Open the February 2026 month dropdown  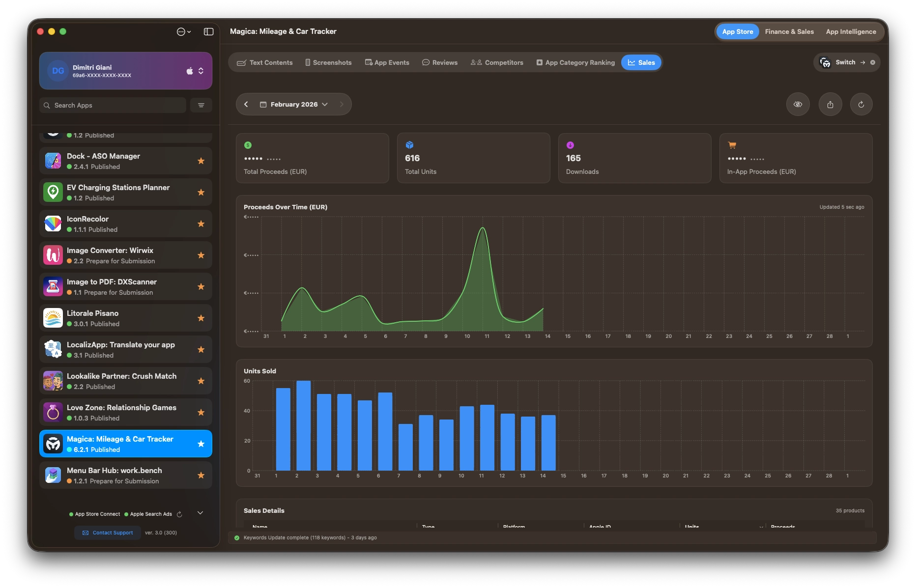294,104
